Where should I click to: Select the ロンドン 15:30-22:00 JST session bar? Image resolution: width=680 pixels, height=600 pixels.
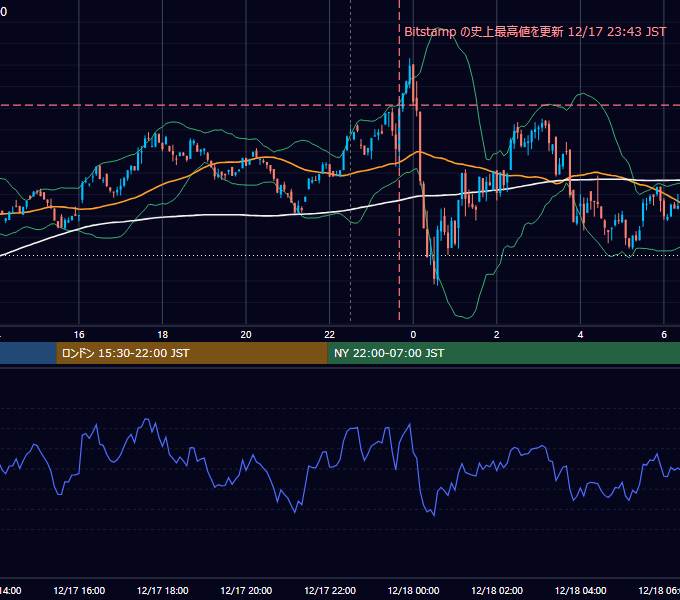point(192,353)
